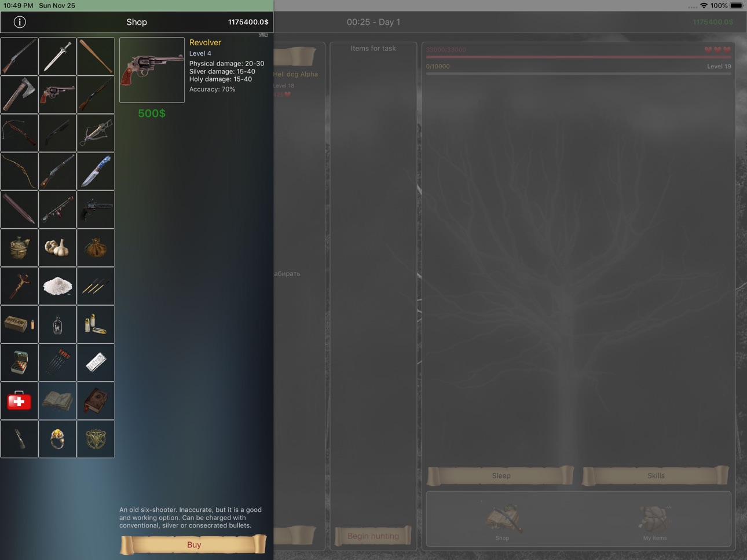The image size is (747, 560).
Task: Select the small wooden crossbow item
Action: (x=19, y=133)
